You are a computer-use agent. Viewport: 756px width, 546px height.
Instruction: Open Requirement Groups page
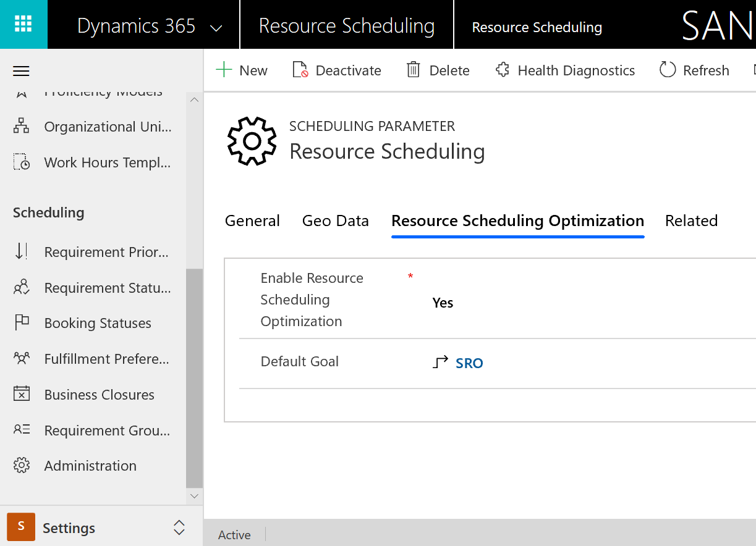pos(108,430)
